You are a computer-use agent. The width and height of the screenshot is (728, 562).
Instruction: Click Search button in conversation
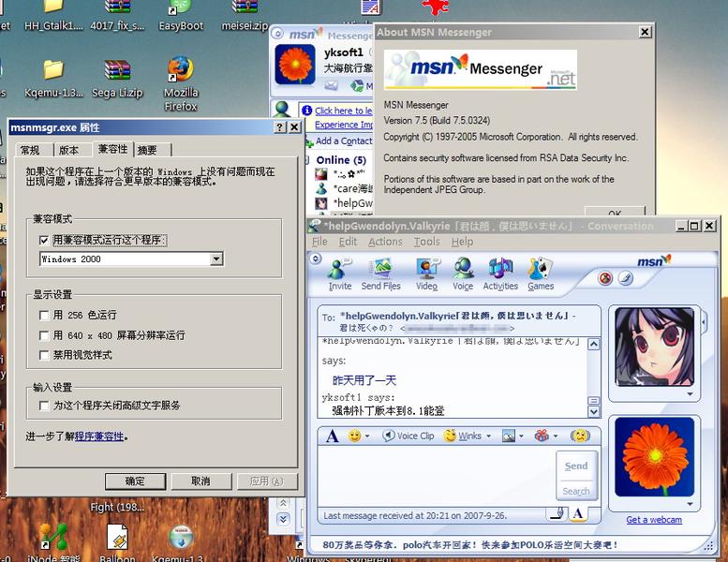[576, 491]
